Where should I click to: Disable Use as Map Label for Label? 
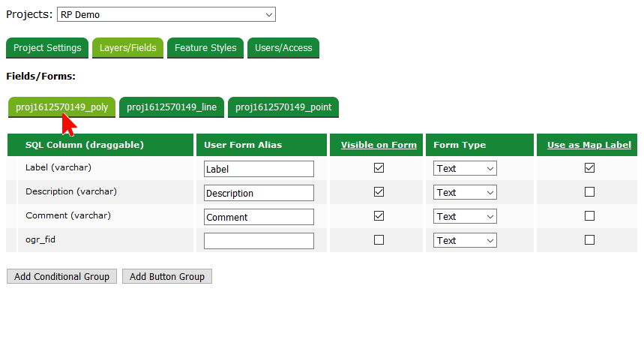(x=589, y=168)
